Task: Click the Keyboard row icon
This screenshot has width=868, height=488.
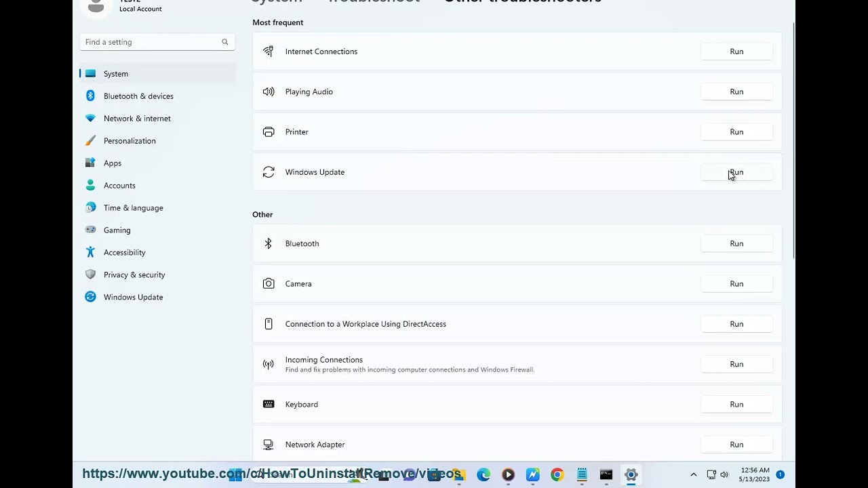Action: click(x=269, y=404)
